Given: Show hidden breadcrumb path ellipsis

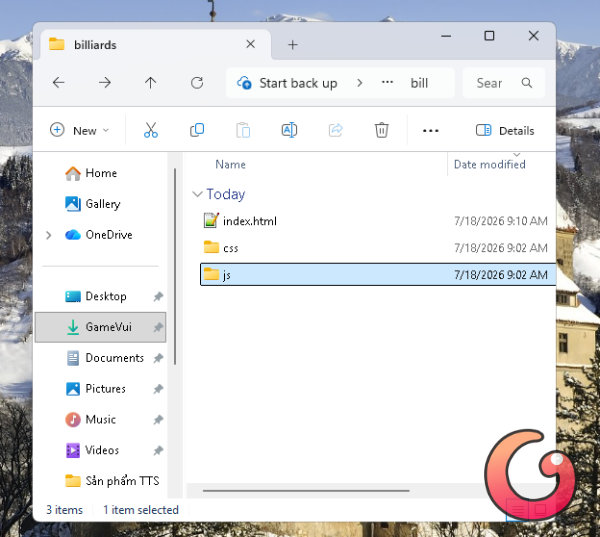Looking at the screenshot, I should click(387, 82).
